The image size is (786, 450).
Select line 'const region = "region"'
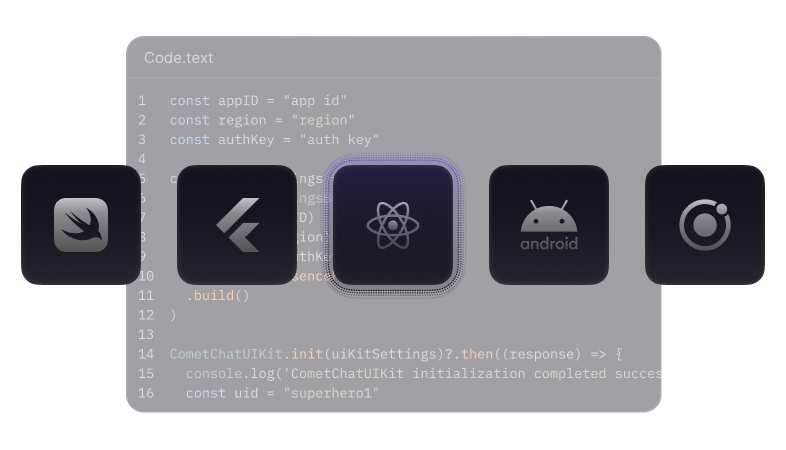(x=262, y=120)
